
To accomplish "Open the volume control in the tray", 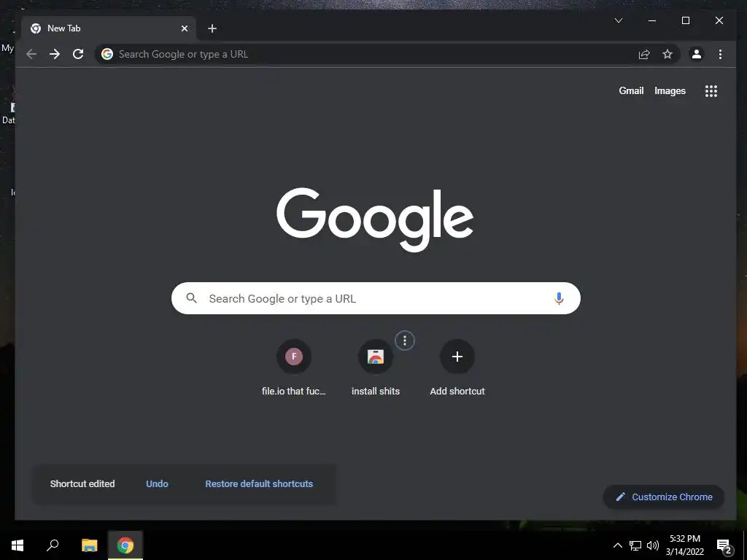I will tap(653, 545).
